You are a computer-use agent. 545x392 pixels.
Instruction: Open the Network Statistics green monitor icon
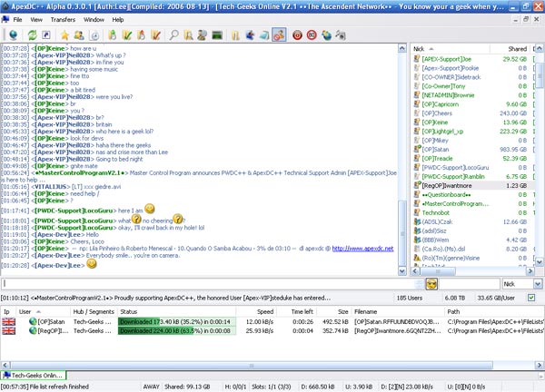(217, 35)
